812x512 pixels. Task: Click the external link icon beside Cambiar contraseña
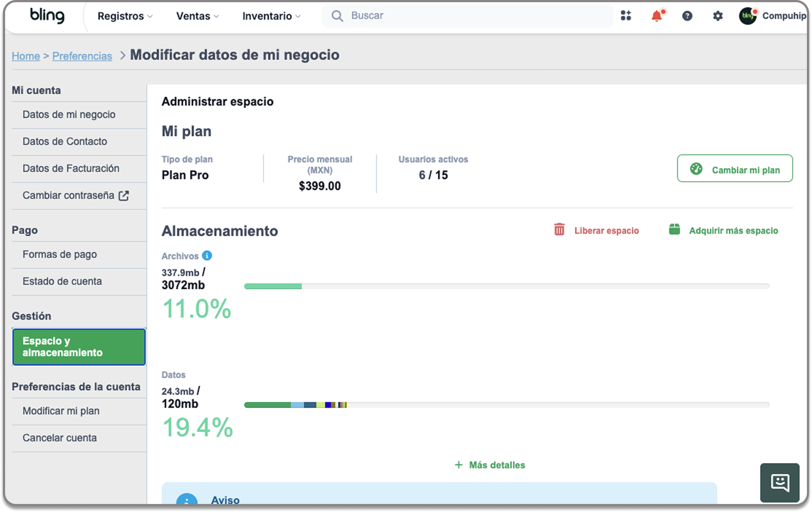click(124, 196)
